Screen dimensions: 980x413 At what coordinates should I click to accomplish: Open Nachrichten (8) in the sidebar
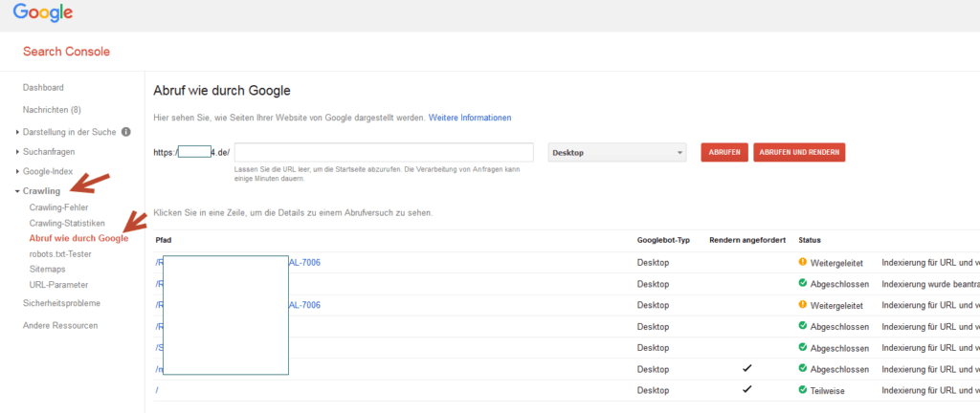(x=52, y=110)
